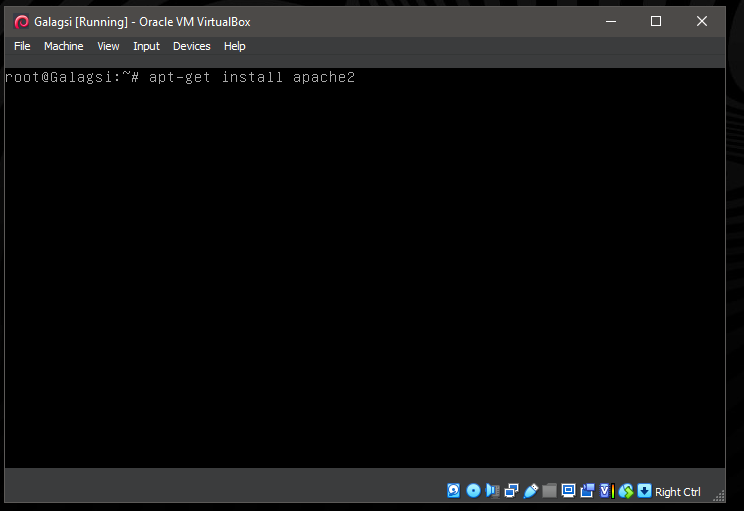The image size is (744, 511).
Task: Click the keyboard capture arrow icon
Action: point(644,491)
